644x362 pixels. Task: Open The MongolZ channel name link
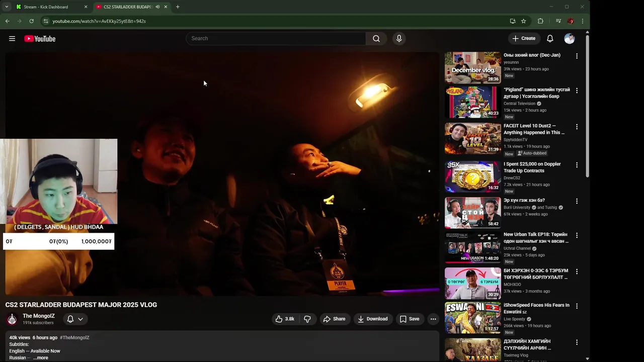(x=39, y=316)
